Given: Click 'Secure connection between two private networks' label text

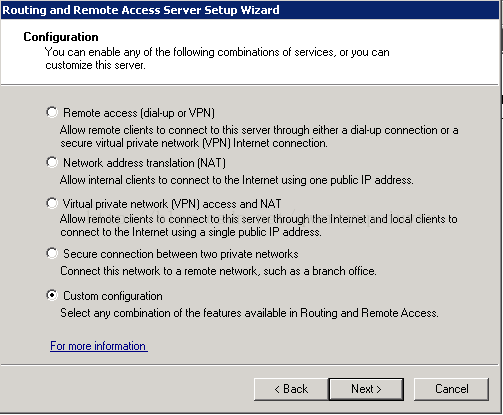Looking at the screenshot, I should coord(181,254).
